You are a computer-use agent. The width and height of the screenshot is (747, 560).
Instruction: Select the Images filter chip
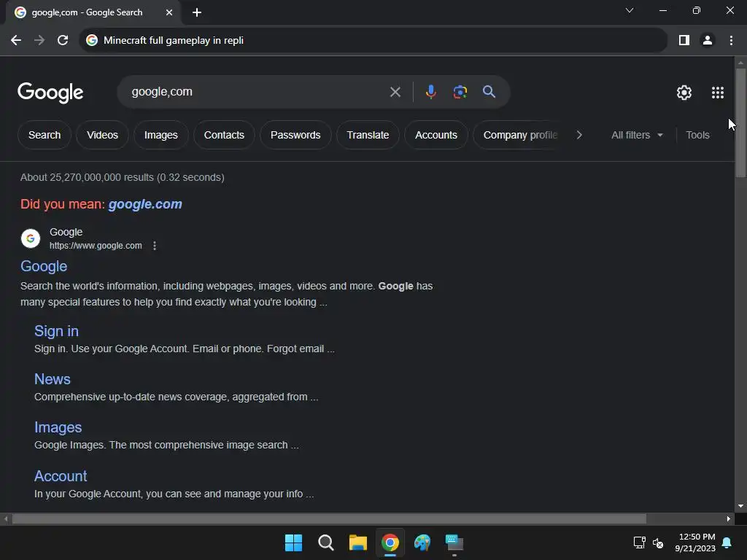coord(161,135)
